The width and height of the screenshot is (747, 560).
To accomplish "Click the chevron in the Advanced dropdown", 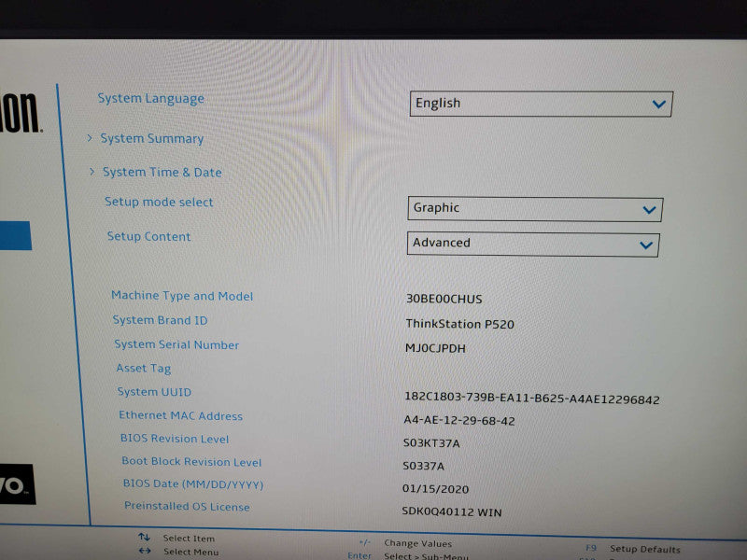I will click(x=646, y=245).
